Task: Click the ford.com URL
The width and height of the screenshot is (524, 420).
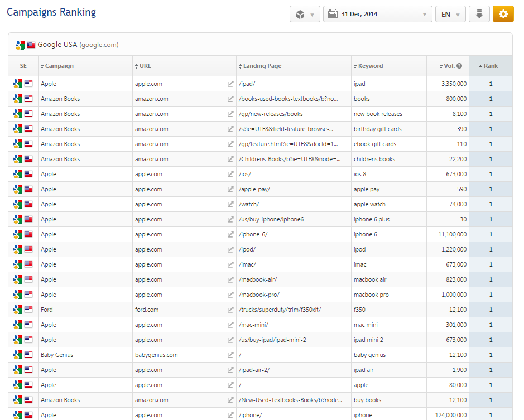Action: [147, 310]
